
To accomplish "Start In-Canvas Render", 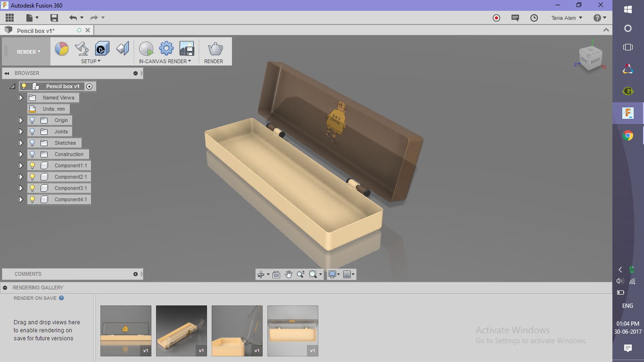I will [x=146, y=49].
